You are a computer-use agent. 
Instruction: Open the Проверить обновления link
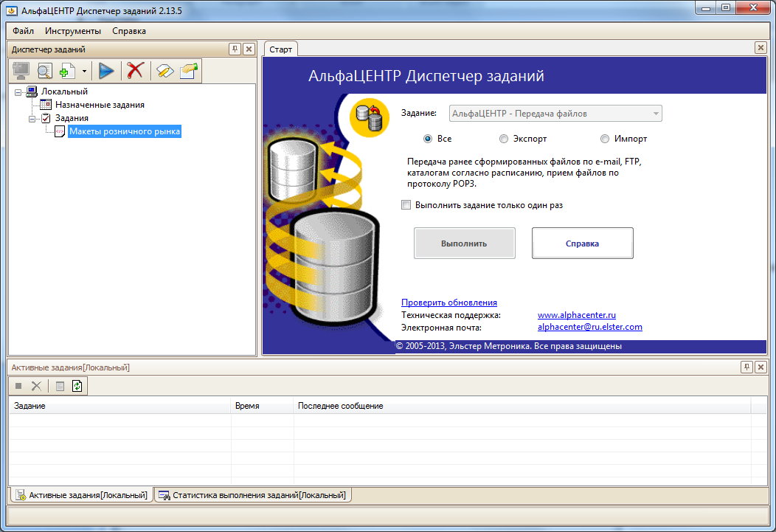click(x=449, y=303)
